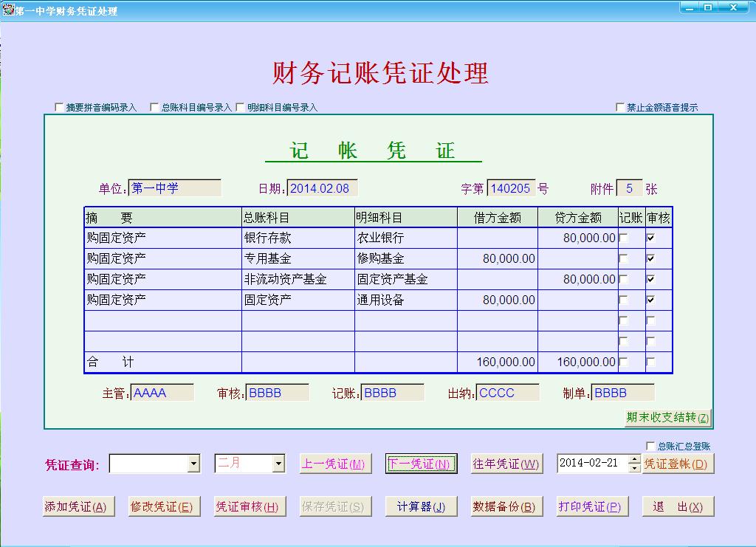756x547 pixels.
Task: Enable 摘要拼音编码录入 checkbox
Action: [x=59, y=107]
